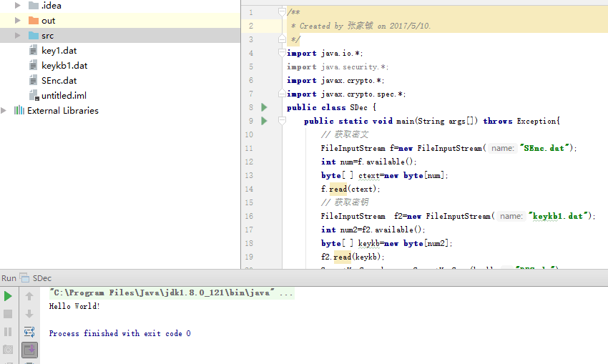This screenshot has width=608, height=364.
Task: Click "throws Exception" in main signature
Action: click(519, 121)
